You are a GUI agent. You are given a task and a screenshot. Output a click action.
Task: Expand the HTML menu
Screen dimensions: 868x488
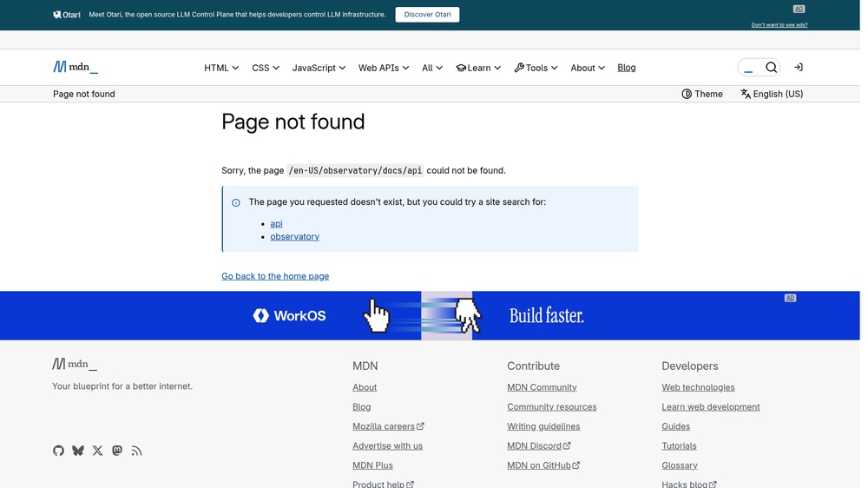pos(221,68)
